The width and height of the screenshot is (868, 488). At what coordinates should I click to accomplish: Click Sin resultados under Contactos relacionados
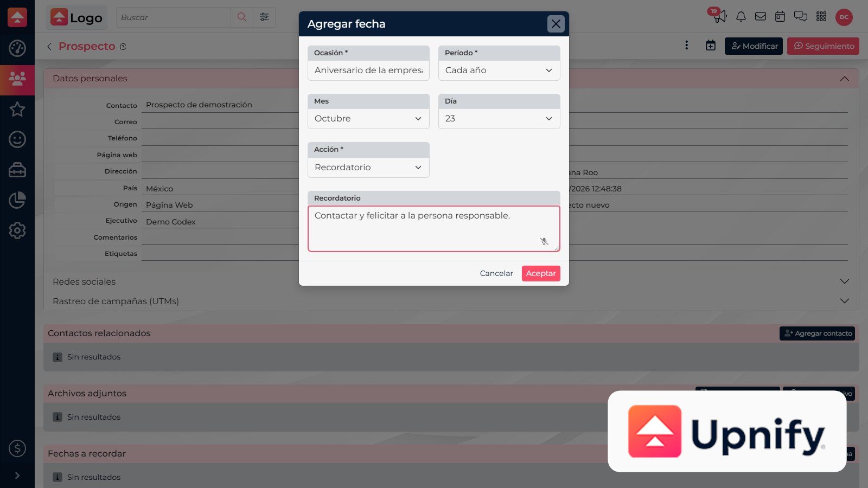pos(94,357)
